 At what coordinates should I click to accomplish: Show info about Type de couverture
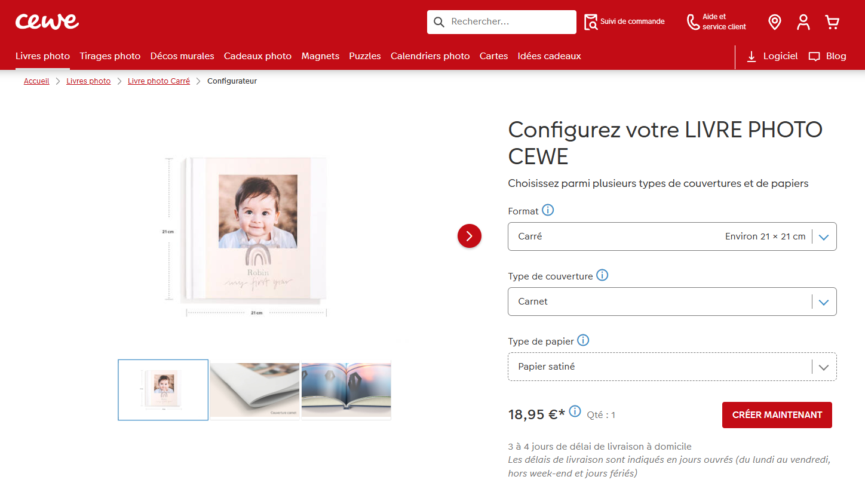[602, 275]
